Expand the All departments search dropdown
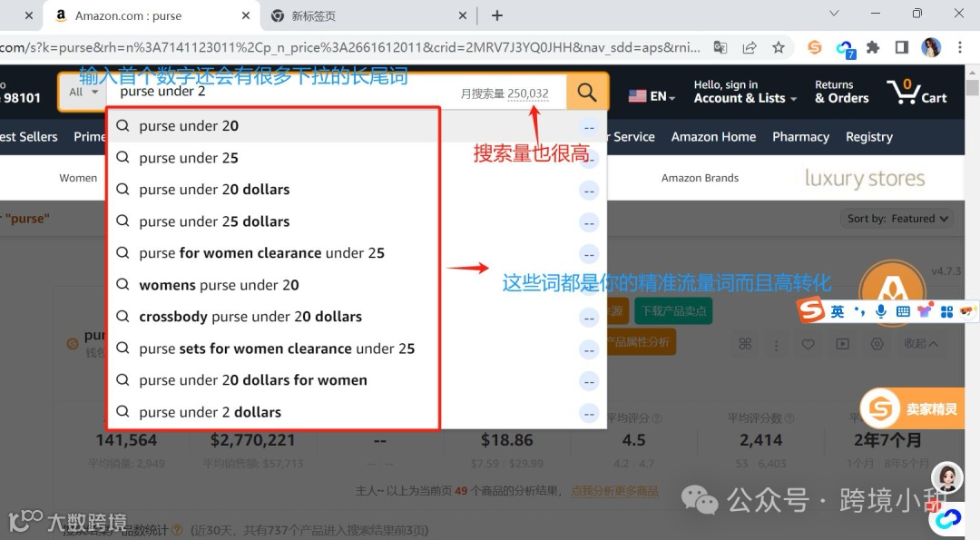Screen dimensions: 980x540 pos(83,93)
